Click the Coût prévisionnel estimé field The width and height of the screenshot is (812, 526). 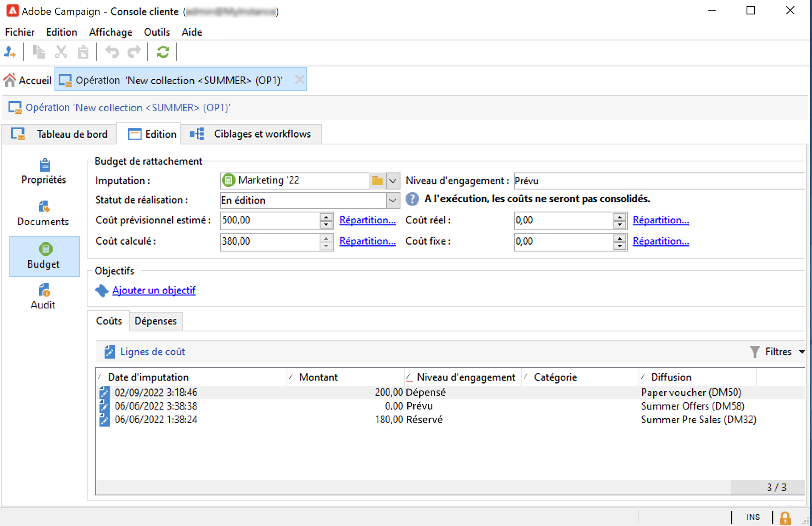tap(270, 220)
